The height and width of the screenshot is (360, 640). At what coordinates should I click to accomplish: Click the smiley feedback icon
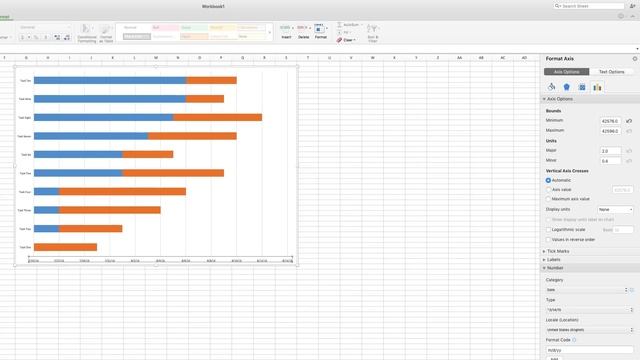[621, 16]
